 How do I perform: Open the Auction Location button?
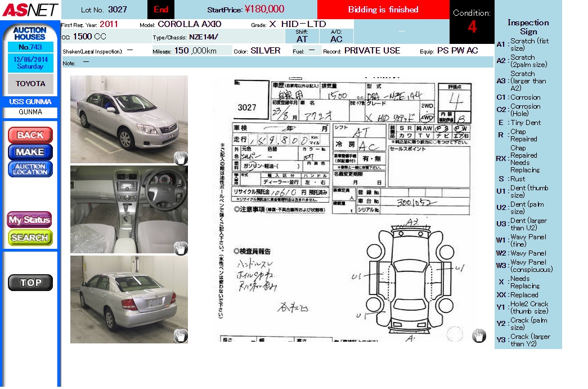(x=30, y=169)
